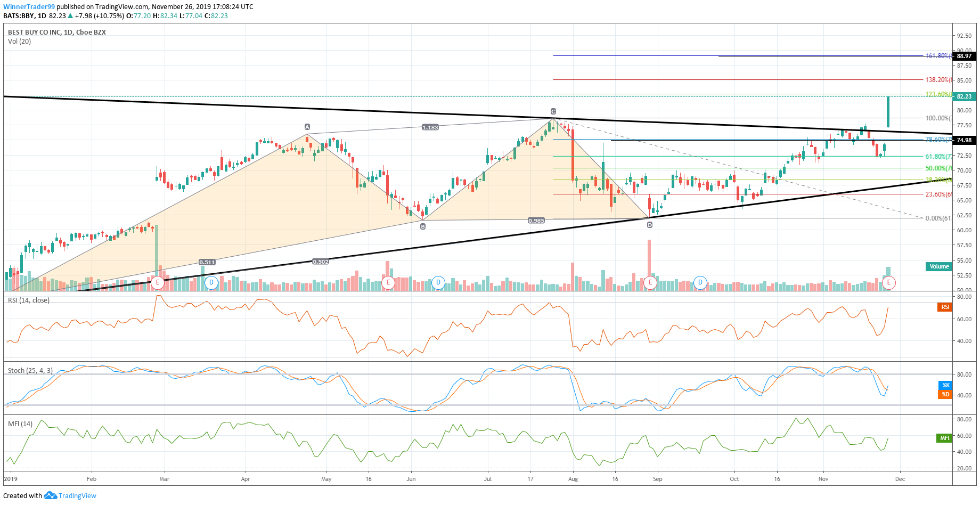Select the 0.00% Fibonacci level label
Screen dimensions: 980x505
(x=938, y=218)
